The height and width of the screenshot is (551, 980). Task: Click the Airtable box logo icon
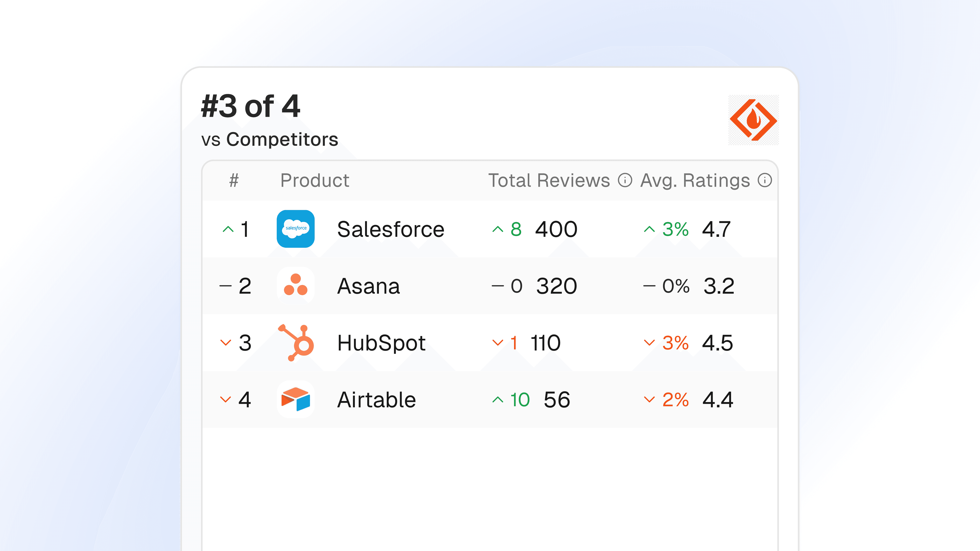tap(296, 399)
